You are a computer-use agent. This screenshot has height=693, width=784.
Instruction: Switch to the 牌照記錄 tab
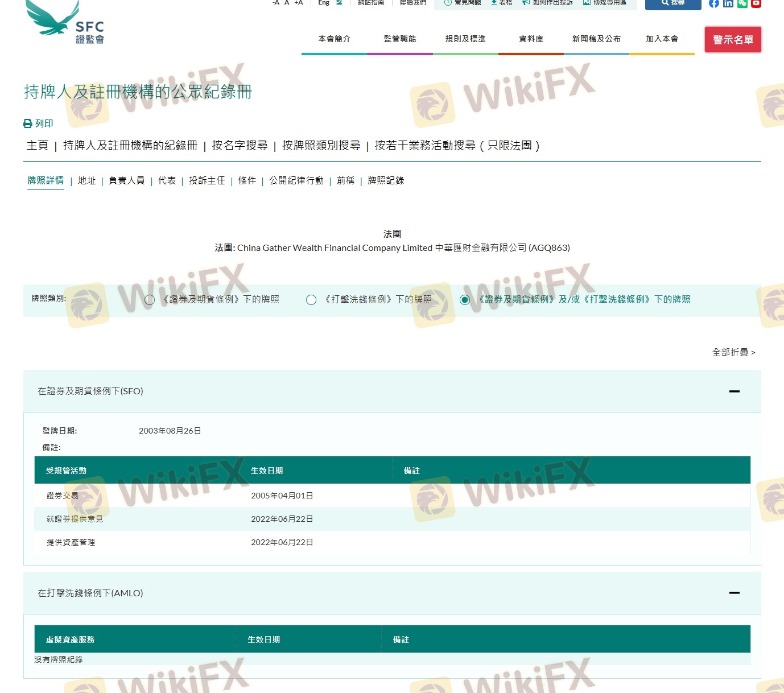pos(386,180)
